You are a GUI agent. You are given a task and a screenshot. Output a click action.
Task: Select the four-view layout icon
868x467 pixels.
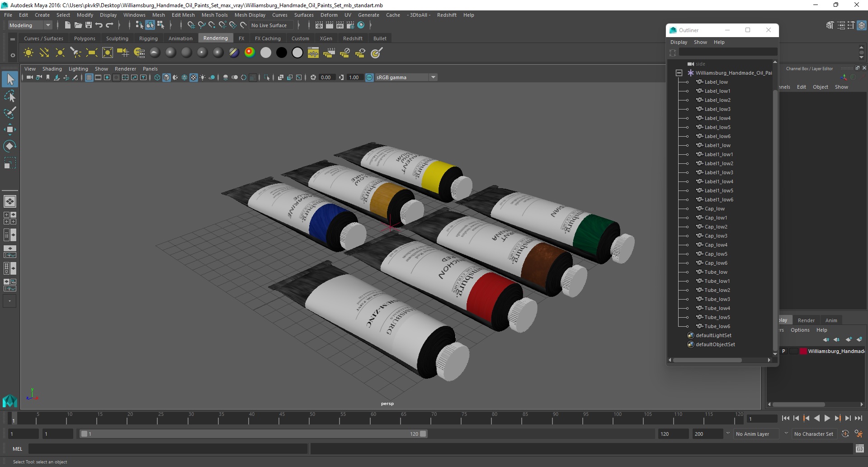(x=9, y=218)
